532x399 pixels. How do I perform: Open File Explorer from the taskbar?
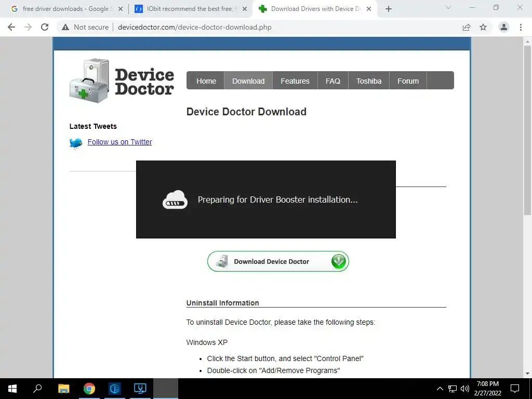point(63,389)
